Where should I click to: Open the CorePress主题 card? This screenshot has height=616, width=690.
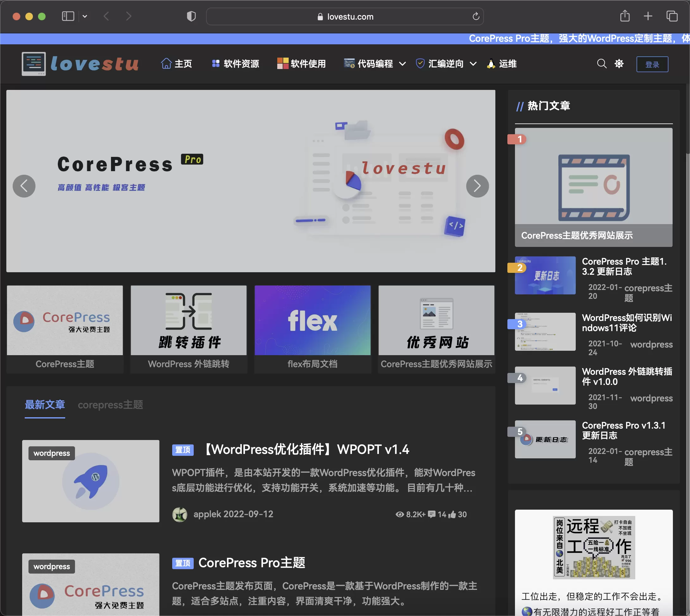(x=65, y=329)
